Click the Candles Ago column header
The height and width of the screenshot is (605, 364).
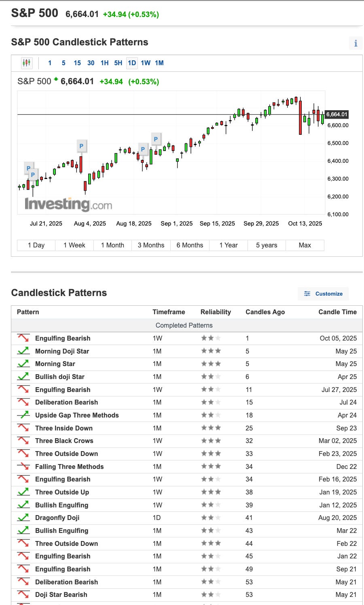[x=265, y=312]
